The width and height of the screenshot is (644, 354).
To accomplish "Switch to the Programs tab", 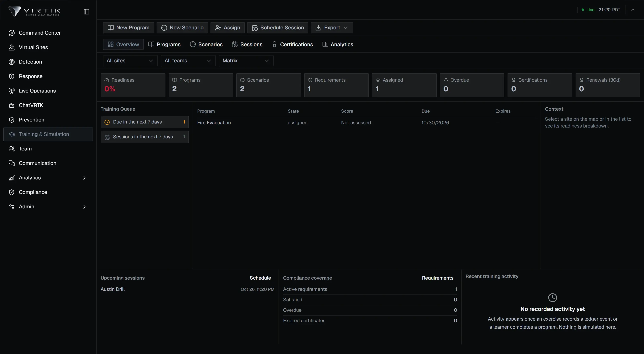I will point(164,44).
